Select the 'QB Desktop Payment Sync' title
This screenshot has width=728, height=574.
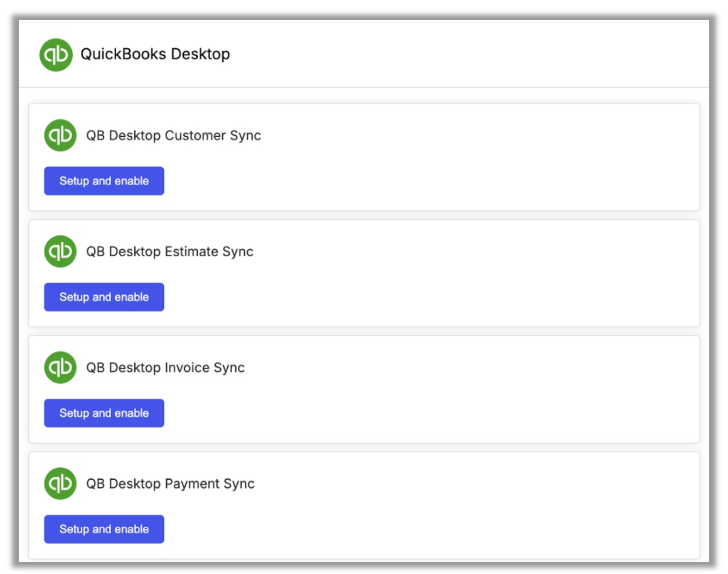[171, 484]
